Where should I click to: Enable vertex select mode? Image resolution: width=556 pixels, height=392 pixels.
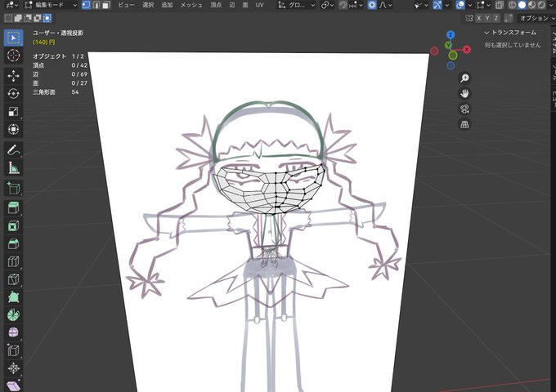pyautogui.click(x=86, y=5)
